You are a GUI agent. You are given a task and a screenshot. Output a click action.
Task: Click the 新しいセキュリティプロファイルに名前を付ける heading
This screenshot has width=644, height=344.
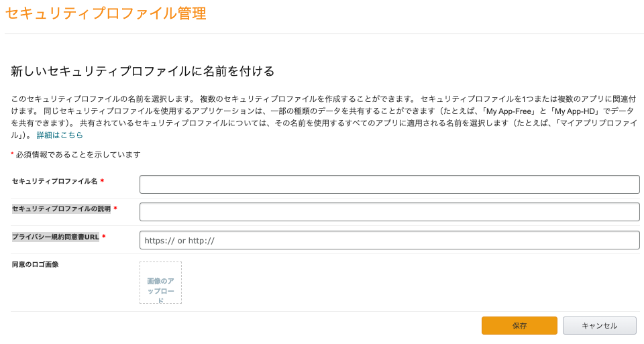coord(143,71)
